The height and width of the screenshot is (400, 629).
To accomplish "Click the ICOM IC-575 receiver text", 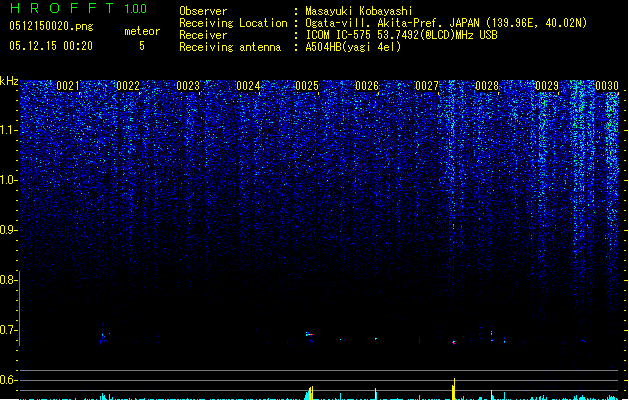I will click(401, 35).
